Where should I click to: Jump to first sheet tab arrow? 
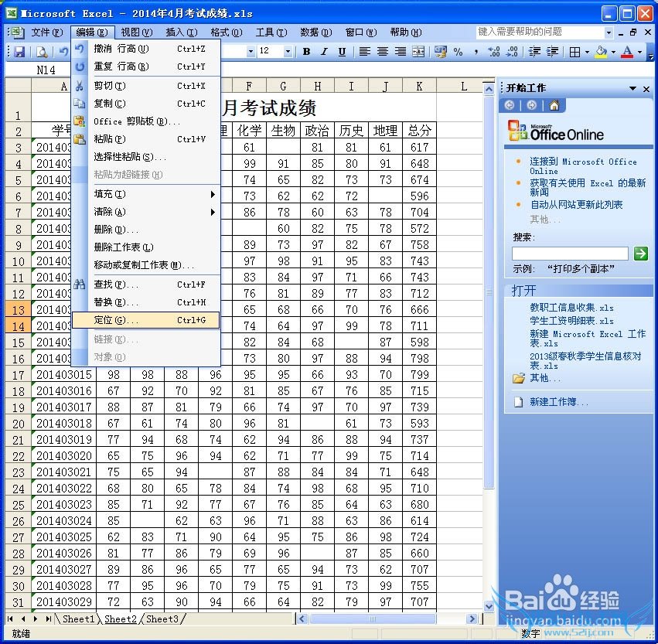pos(11,618)
